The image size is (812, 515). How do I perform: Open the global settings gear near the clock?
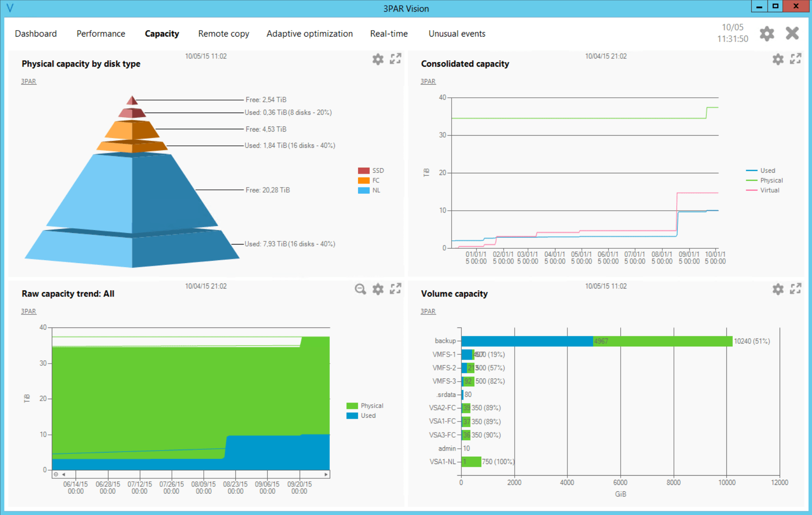767,33
